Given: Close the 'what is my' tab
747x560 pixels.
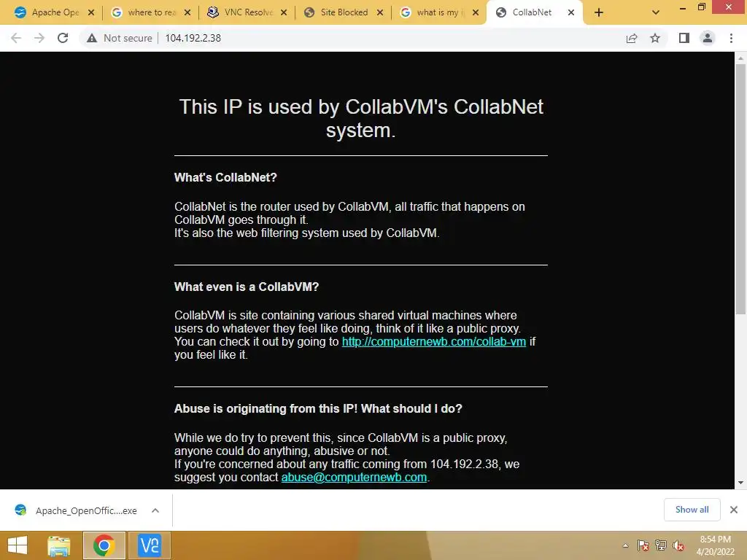Looking at the screenshot, I should coord(476,13).
